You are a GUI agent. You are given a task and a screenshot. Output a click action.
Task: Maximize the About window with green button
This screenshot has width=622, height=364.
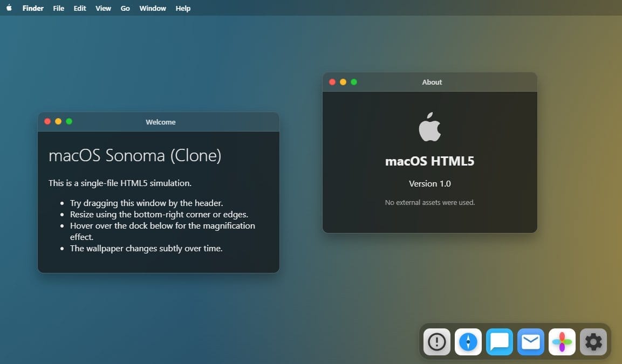354,81
